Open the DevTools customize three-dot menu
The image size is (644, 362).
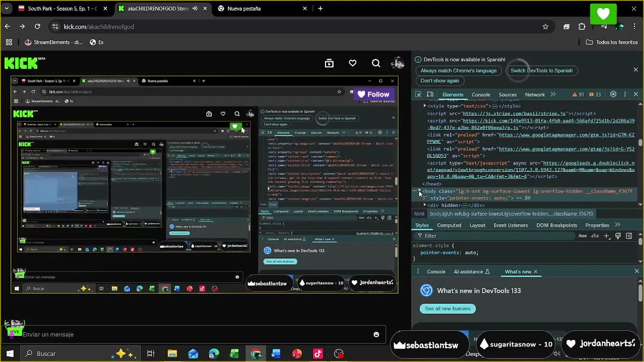[x=625, y=95]
